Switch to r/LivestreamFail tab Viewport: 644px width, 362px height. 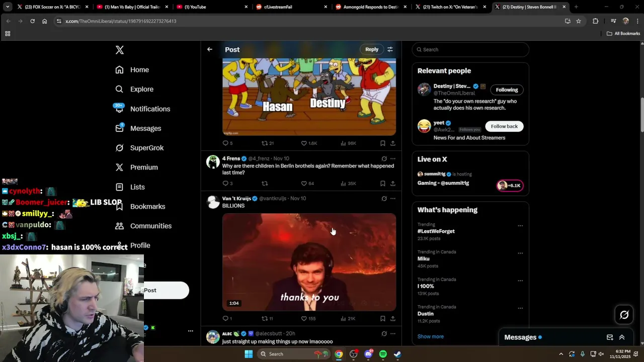tap(292, 7)
